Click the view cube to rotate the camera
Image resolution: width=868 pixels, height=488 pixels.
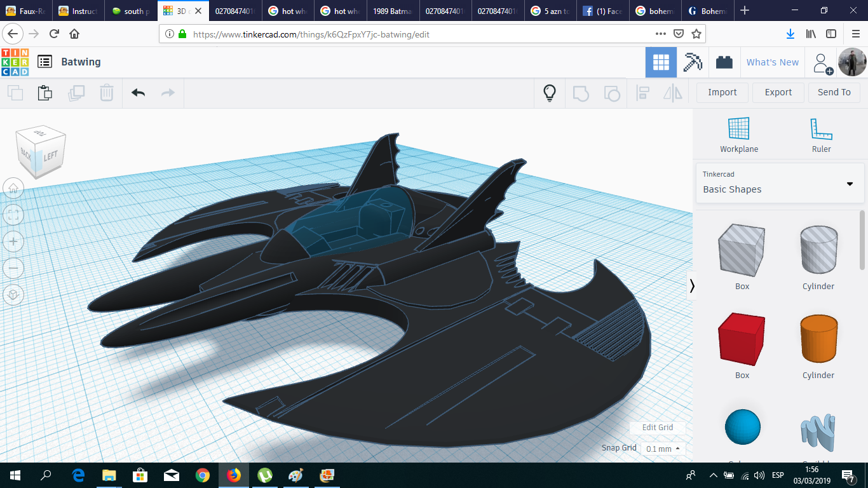coord(41,151)
